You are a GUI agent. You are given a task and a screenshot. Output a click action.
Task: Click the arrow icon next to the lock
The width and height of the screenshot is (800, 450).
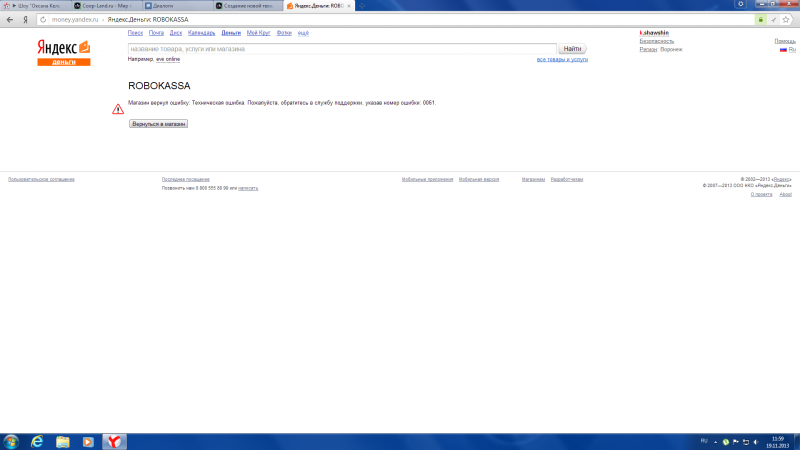pos(773,20)
